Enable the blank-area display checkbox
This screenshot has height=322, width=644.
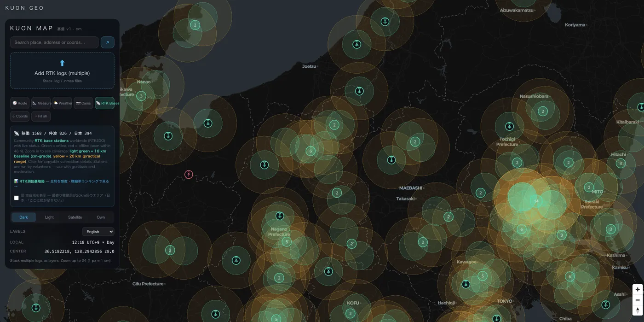(17, 198)
